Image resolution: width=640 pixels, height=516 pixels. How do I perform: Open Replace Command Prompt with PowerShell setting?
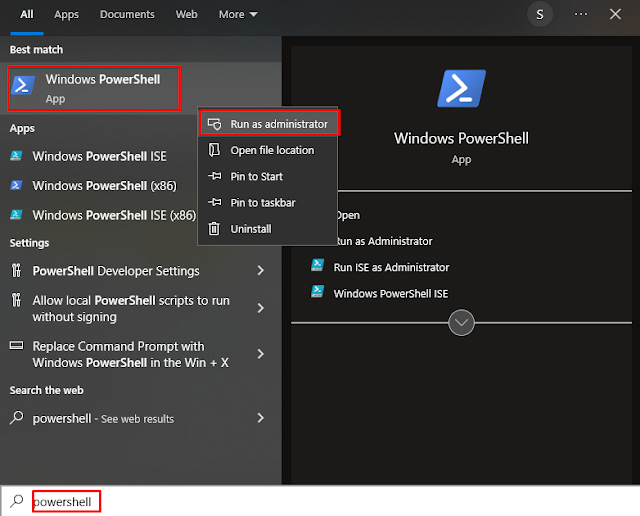140,354
